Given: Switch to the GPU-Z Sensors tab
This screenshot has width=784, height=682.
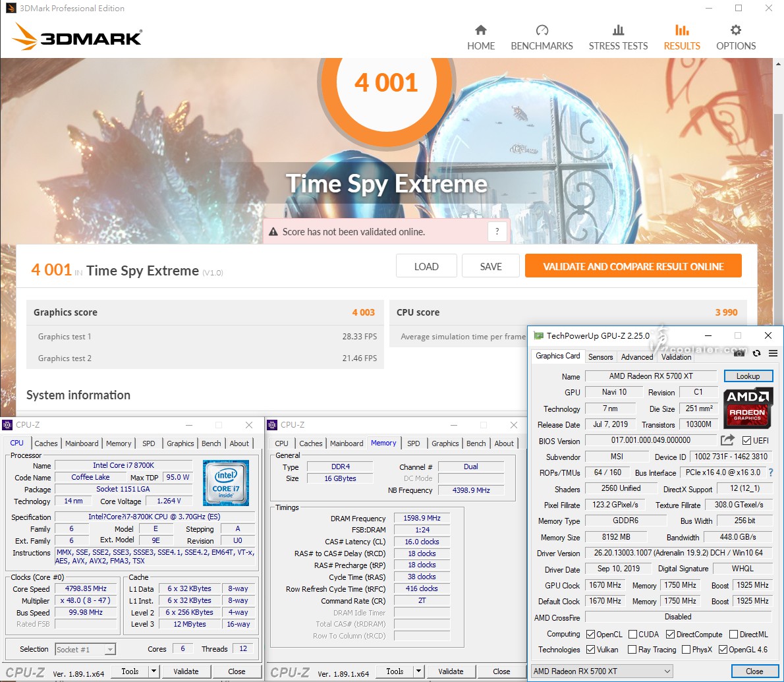Looking at the screenshot, I should click(x=600, y=356).
